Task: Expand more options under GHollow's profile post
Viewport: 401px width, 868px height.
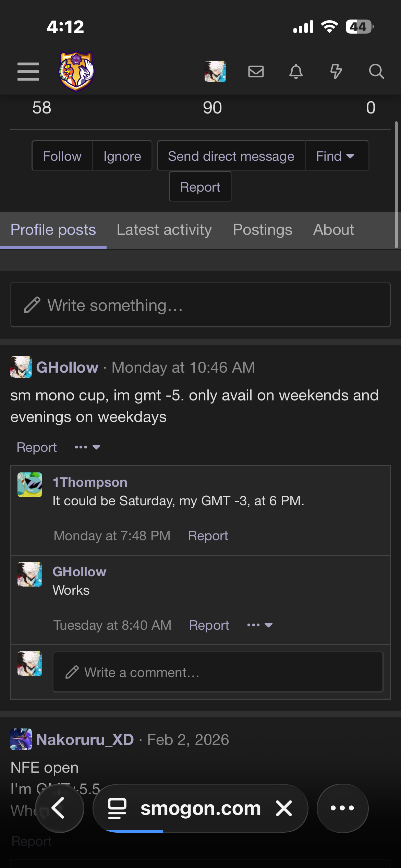Action: pyautogui.click(x=87, y=447)
